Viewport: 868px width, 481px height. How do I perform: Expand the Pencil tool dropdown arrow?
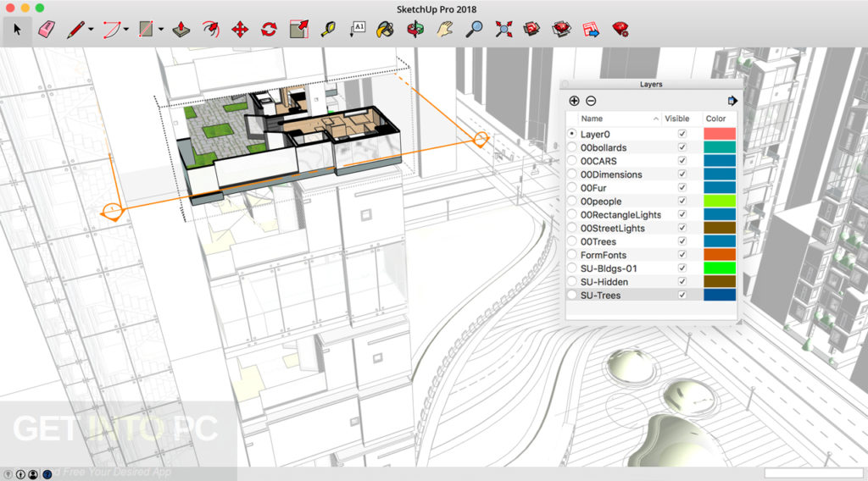91,30
